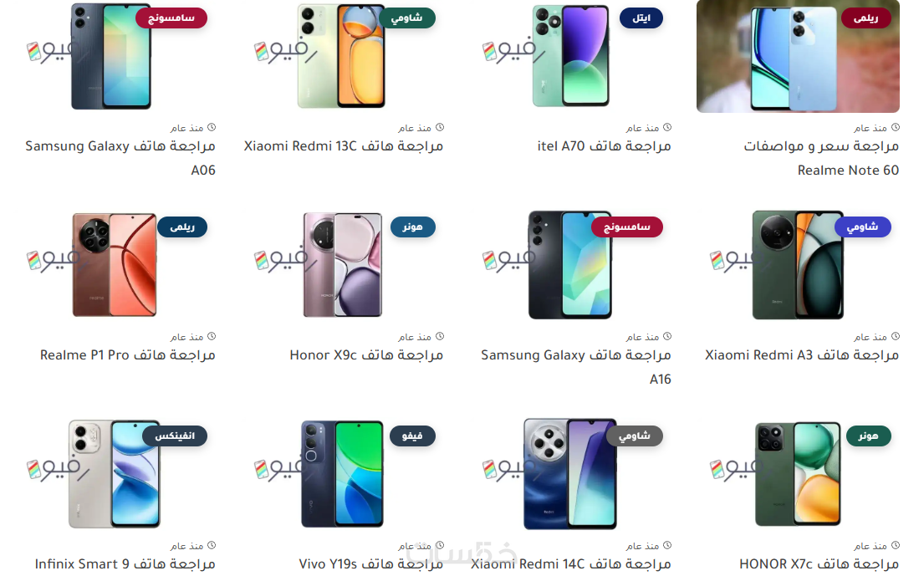Click the Infinix Smart 9 phone thumbnail
The width and height of the screenshot is (924, 576).
(115, 473)
